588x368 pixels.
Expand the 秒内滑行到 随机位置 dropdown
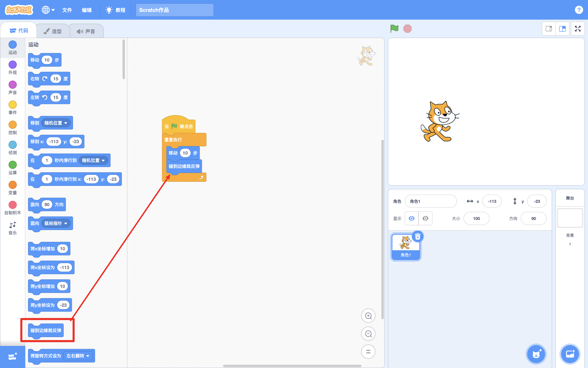(x=94, y=160)
